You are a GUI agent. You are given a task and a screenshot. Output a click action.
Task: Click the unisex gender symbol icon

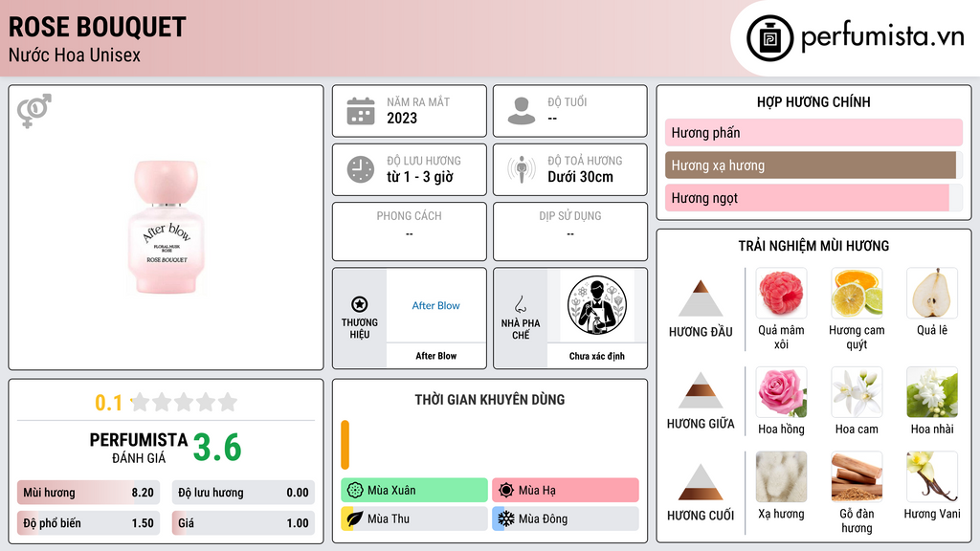point(34,111)
